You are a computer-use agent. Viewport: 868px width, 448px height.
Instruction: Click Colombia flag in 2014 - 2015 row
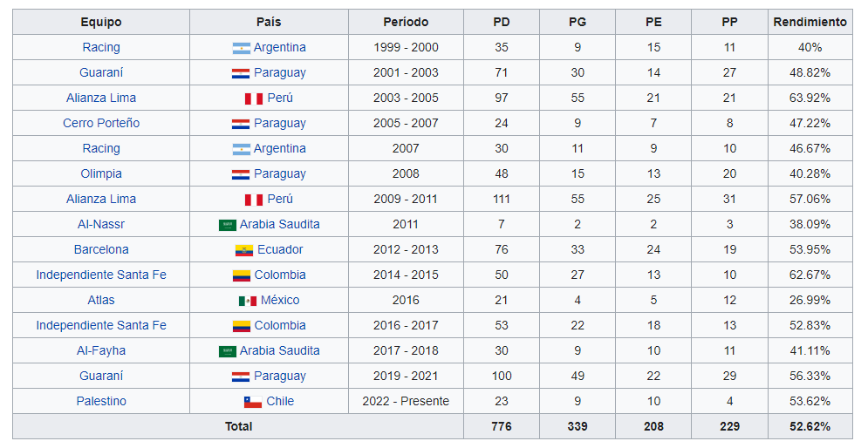(242, 275)
